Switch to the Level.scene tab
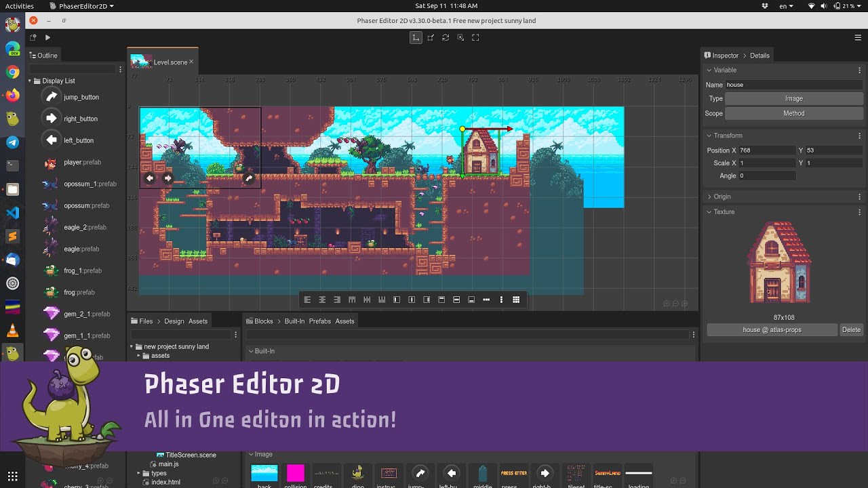The height and width of the screenshot is (488, 868). pos(163,62)
